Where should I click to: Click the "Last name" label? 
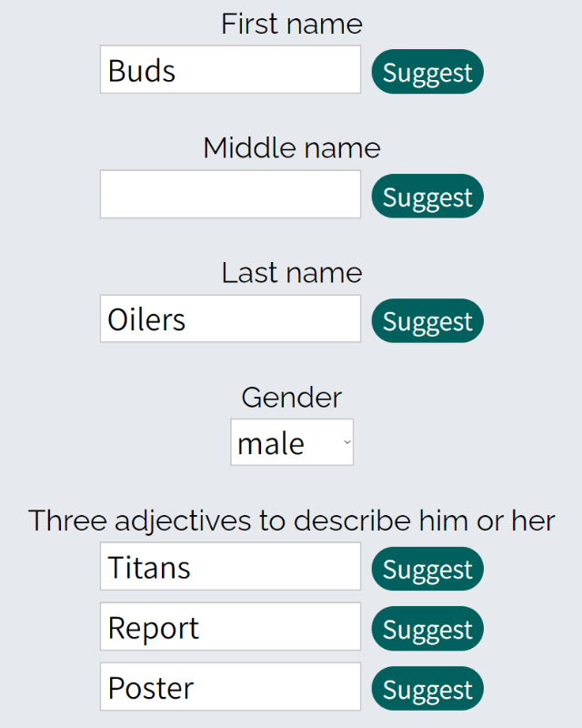click(292, 273)
